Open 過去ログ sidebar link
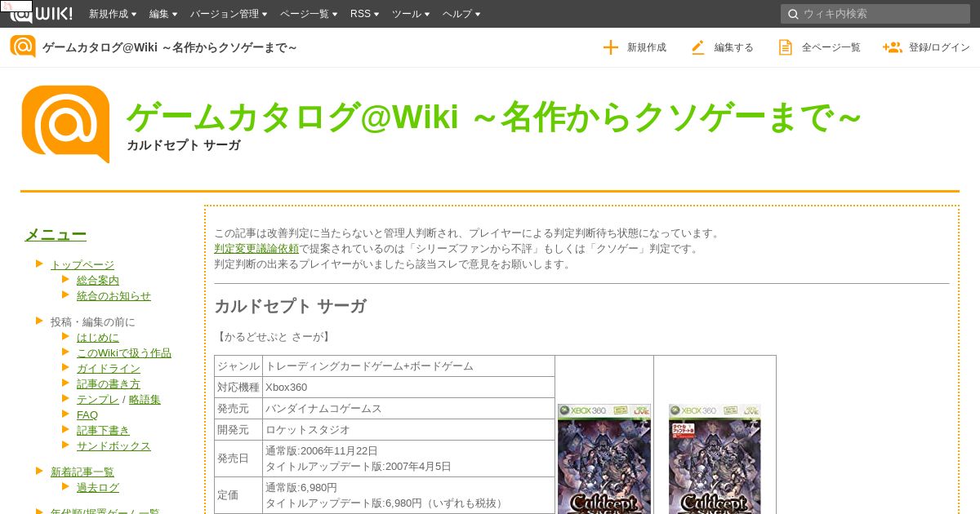Viewport: 980px width, 514px height. 98,487
